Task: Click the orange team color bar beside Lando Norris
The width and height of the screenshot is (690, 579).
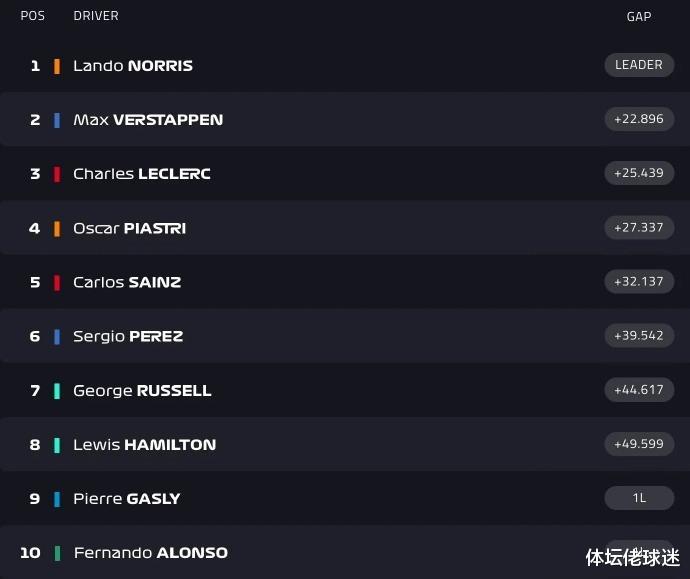Action: [x=57, y=66]
